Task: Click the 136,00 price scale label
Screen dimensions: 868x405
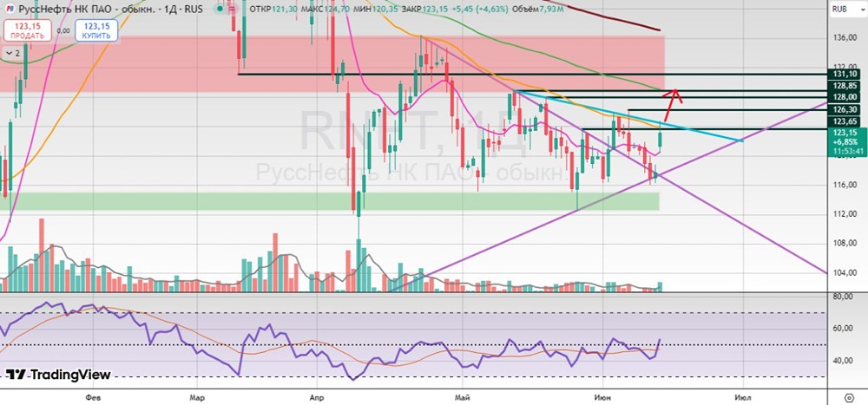Action: 844,37
